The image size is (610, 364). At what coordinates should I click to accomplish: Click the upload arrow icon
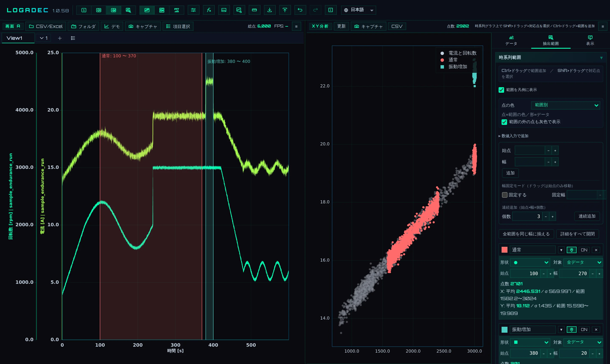285,10
